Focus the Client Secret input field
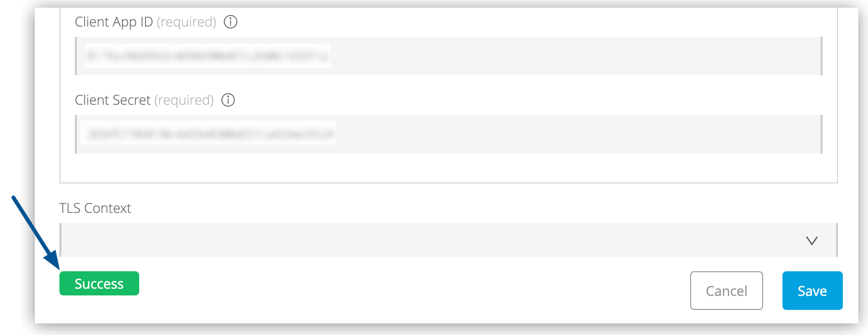Screen dimensions: 868x335 448,134
